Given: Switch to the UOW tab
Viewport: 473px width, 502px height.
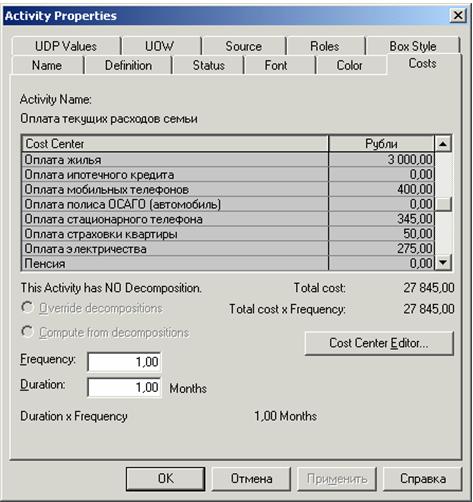Looking at the screenshot, I should [x=161, y=46].
